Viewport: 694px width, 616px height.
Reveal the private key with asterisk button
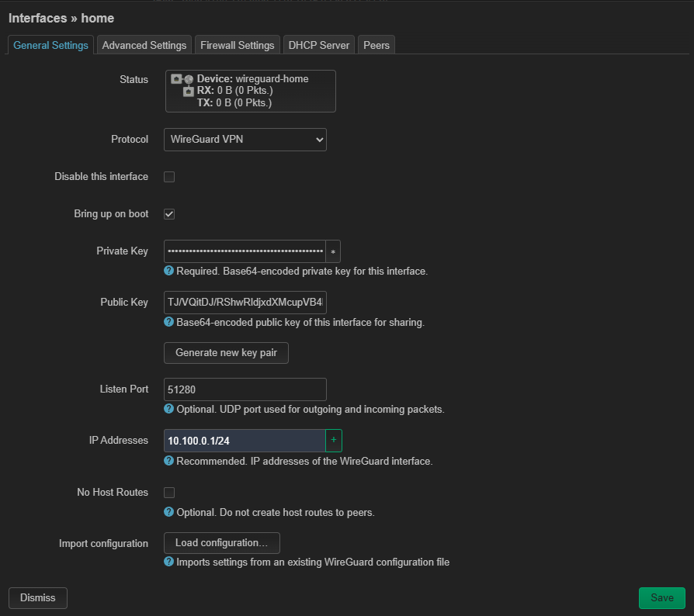tap(333, 252)
